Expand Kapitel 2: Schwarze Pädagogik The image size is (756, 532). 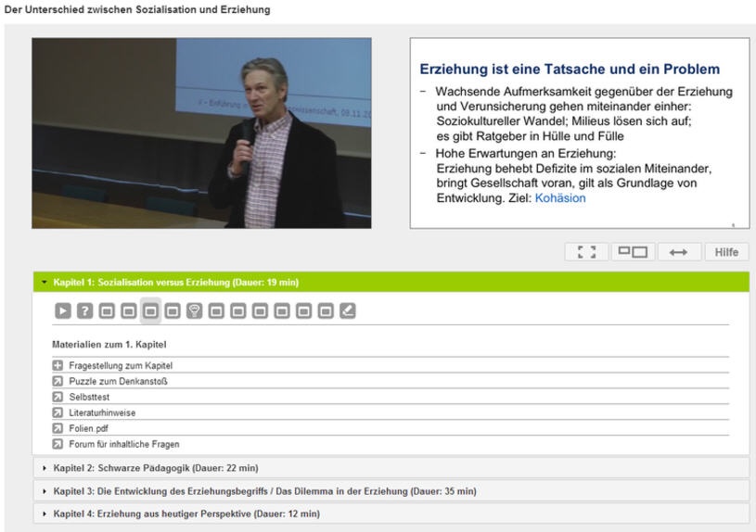coord(391,468)
